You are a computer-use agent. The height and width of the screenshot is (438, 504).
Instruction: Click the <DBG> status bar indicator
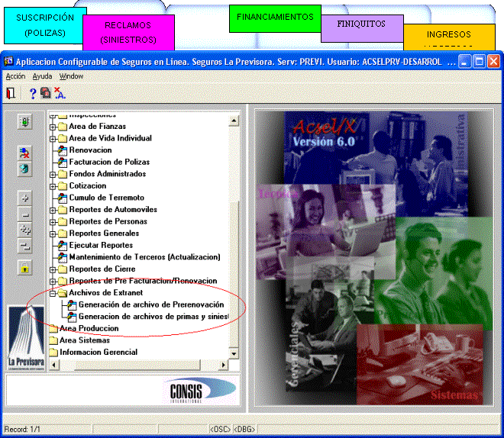pyautogui.click(x=244, y=430)
